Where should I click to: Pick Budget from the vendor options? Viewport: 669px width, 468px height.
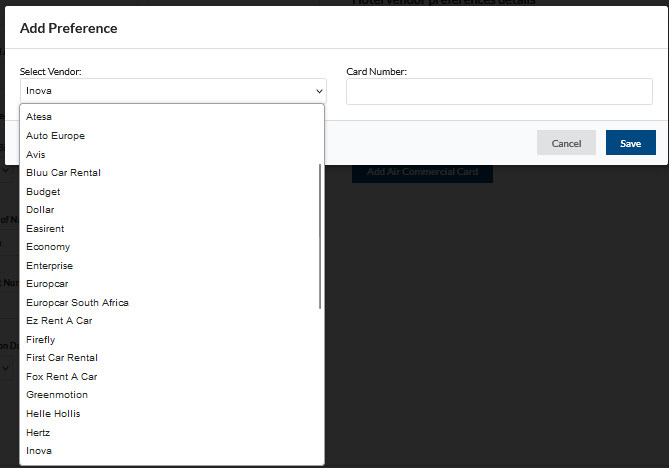172,192
